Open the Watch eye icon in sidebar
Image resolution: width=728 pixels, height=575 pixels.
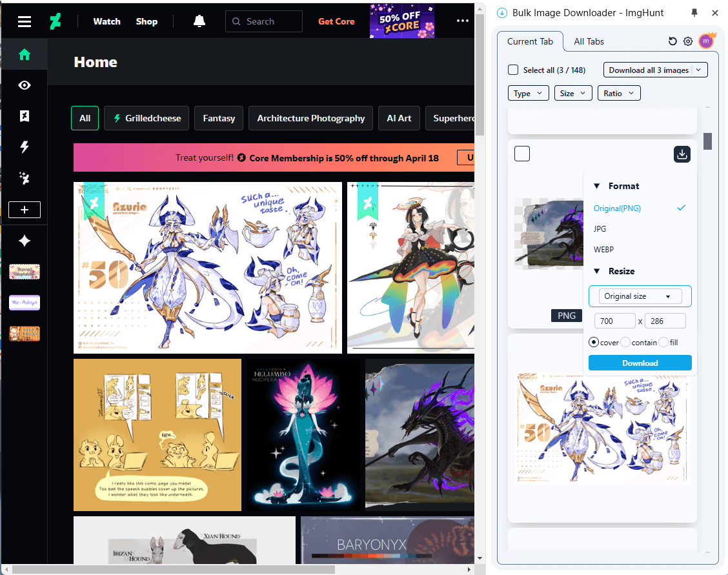[x=24, y=85]
